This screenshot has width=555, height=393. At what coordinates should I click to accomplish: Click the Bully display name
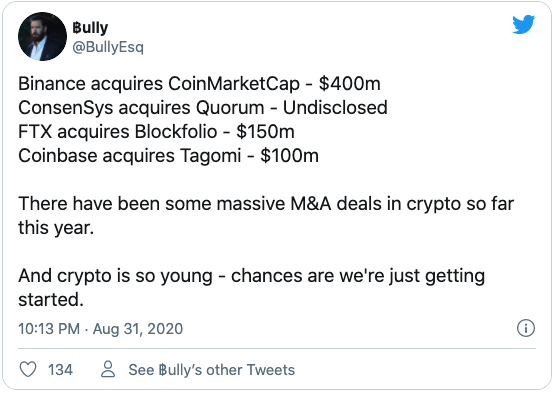coord(90,28)
